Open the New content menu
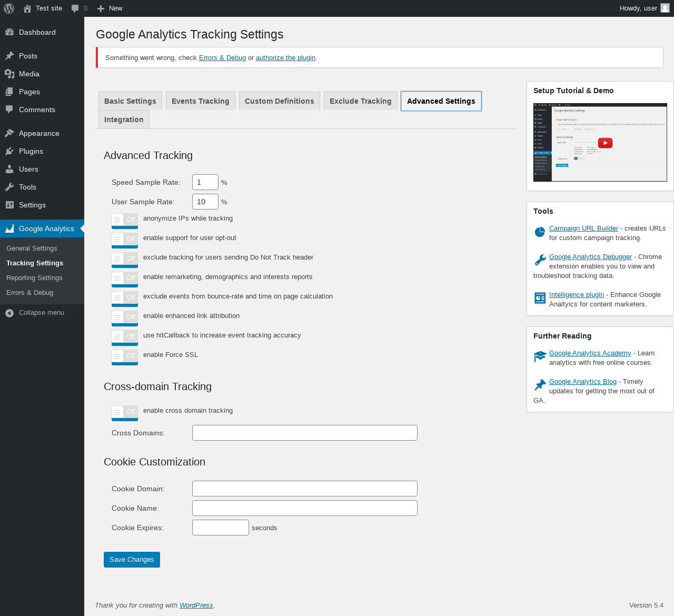674x616 pixels. [x=110, y=8]
